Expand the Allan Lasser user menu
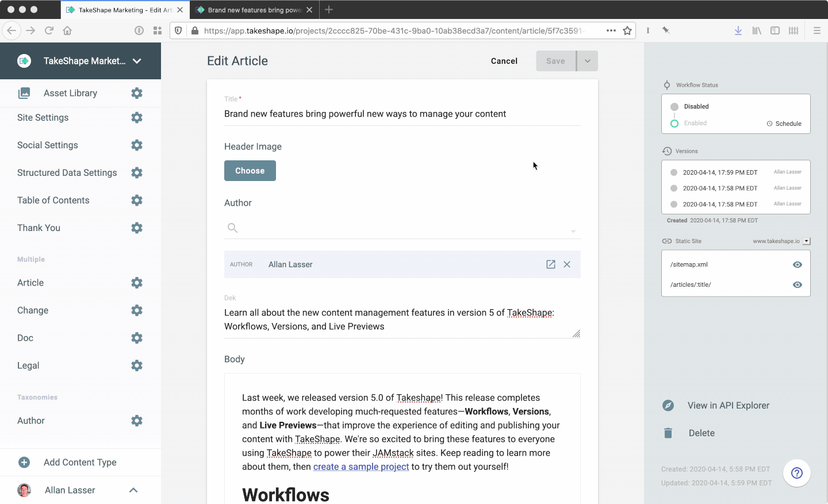 pos(133,490)
